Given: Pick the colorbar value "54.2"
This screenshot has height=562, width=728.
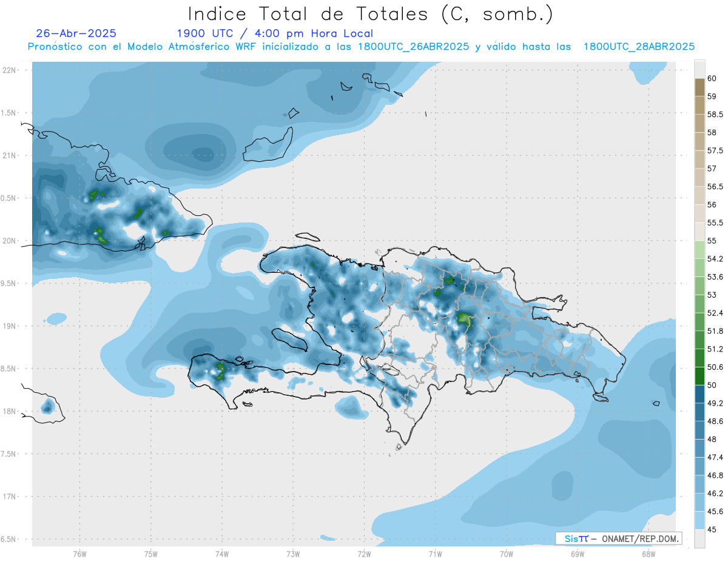Looking at the screenshot, I should 715,259.
